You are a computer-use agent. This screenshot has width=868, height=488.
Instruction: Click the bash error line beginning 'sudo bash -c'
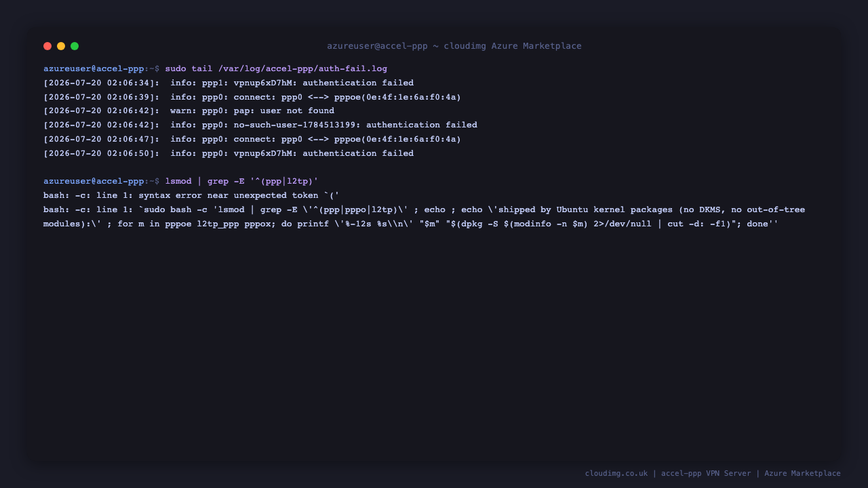(425, 210)
